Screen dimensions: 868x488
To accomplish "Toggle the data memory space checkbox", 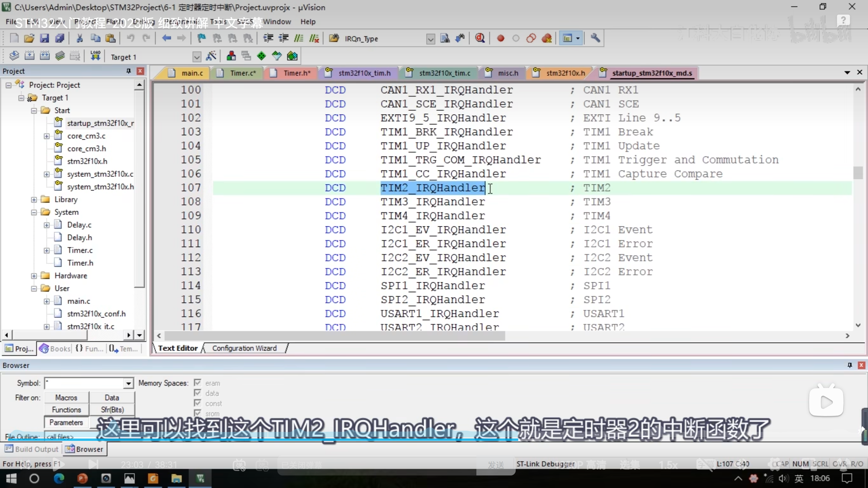I will (198, 393).
